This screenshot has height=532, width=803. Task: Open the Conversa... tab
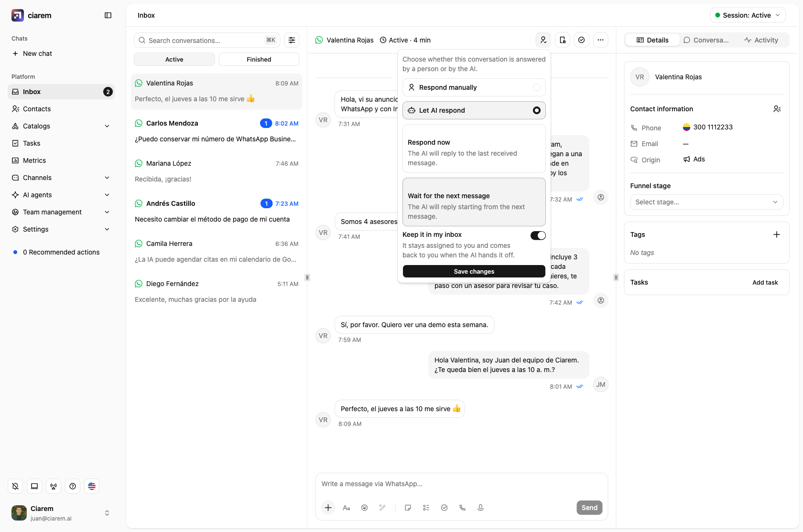tap(706, 40)
